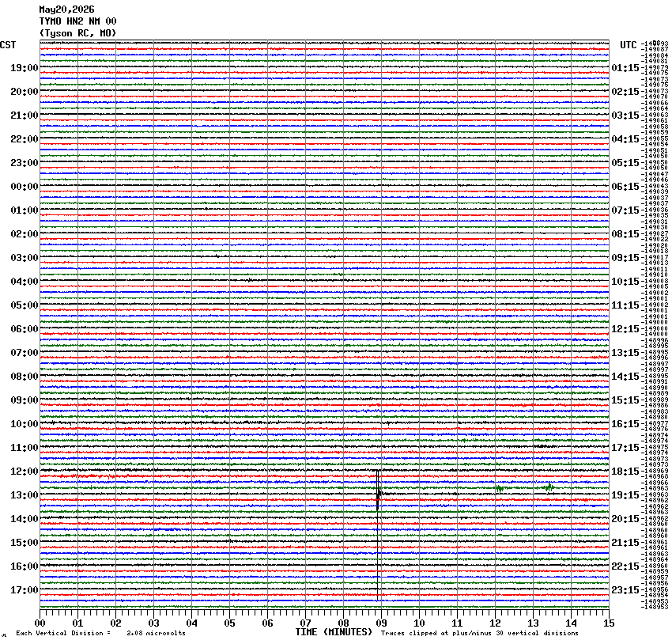Click the traces clipped footnote text
This screenshot has width=672, height=644.
[x=480, y=633]
